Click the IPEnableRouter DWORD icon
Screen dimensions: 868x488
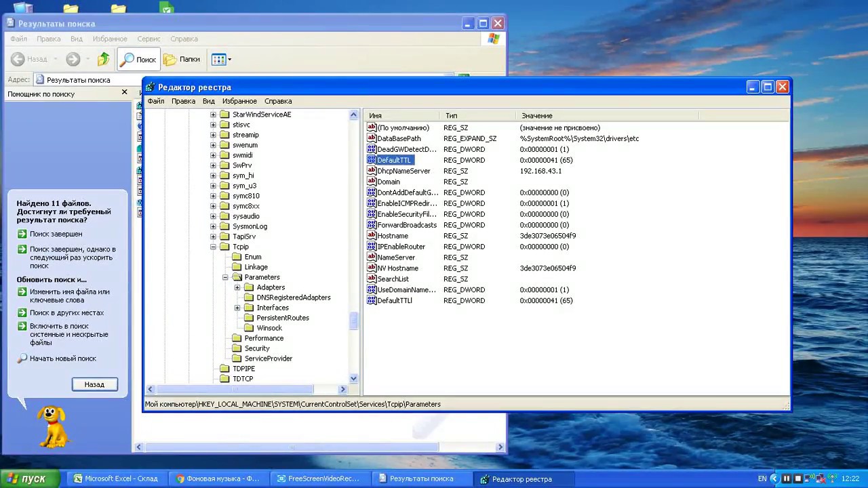pyautogui.click(x=372, y=247)
